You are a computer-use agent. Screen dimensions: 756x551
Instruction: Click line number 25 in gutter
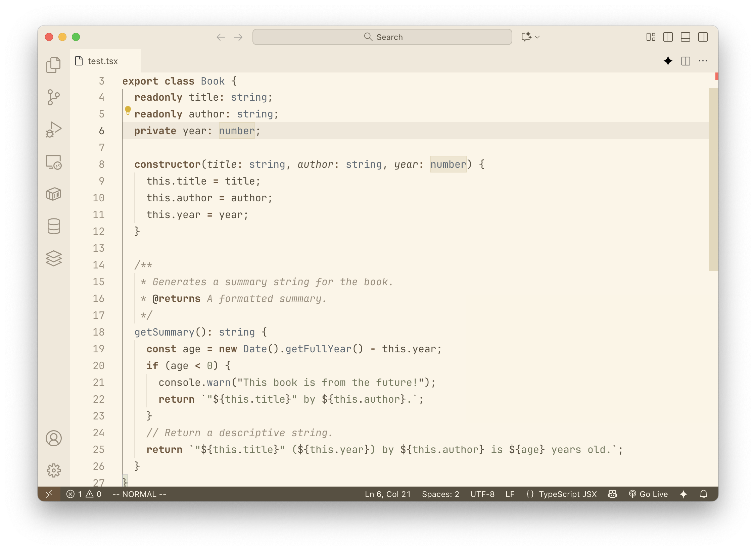pos(99,449)
